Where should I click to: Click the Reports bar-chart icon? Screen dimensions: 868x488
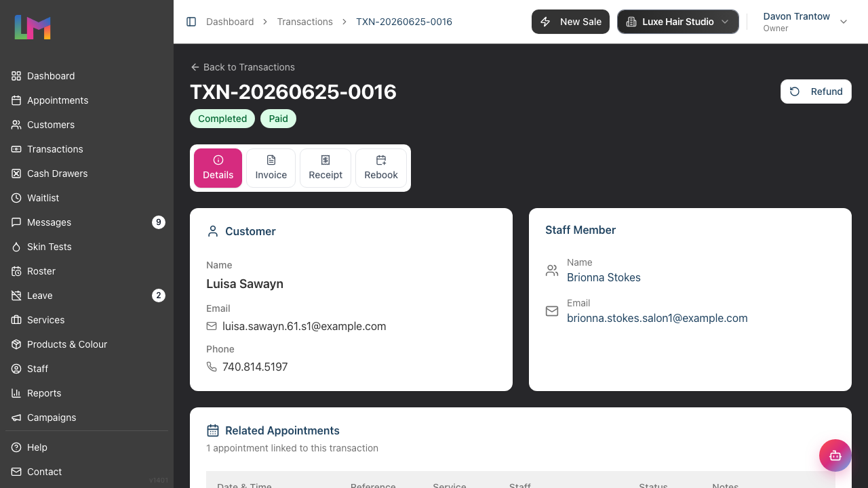16,393
